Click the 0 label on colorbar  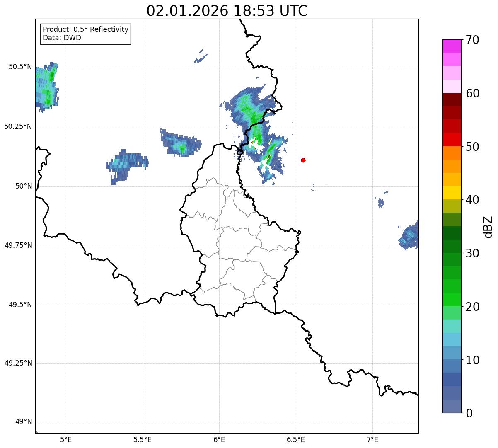(469, 413)
